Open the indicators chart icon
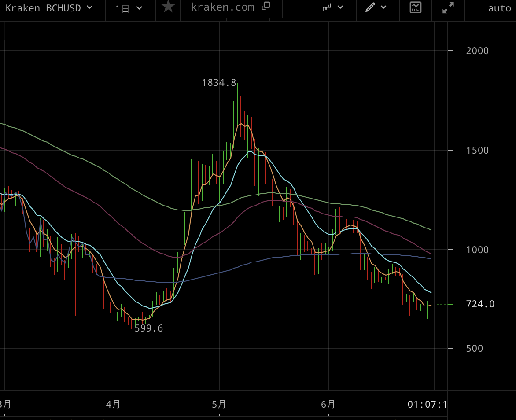This screenshot has width=516, height=420. click(416, 7)
